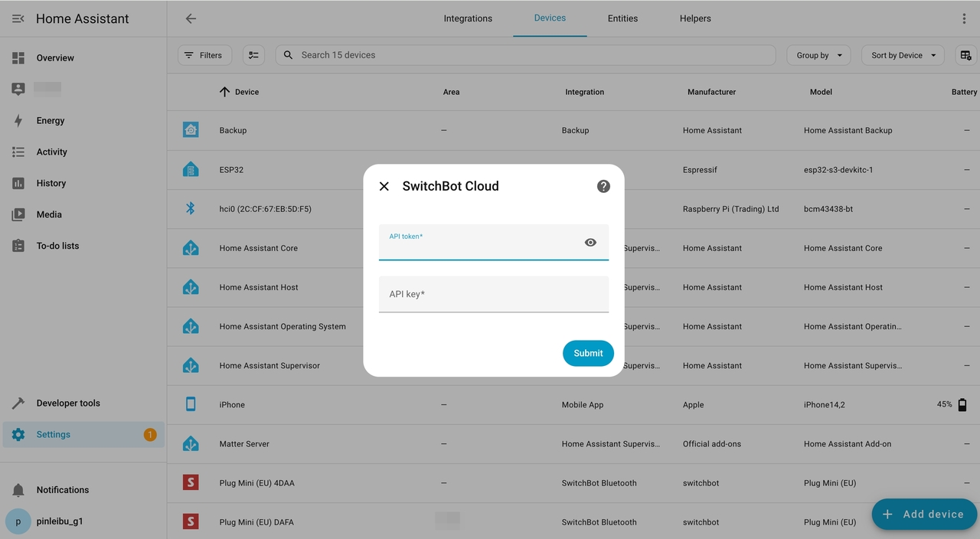Click the Mobile App integration cell
The image size is (980, 539).
click(583, 404)
